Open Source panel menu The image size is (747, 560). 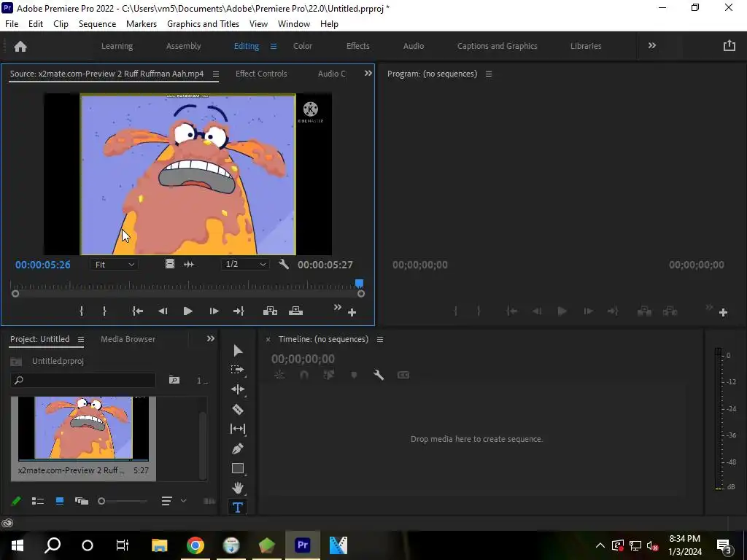tap(216, 74)
